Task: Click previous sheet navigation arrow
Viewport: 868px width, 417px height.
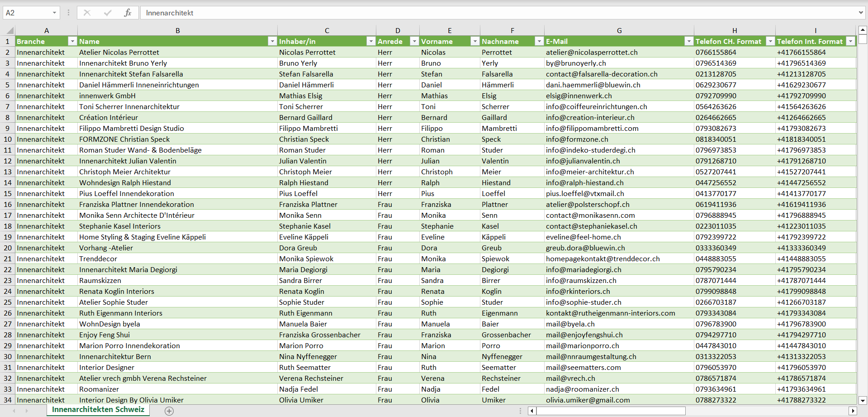Action: (14, 411)
